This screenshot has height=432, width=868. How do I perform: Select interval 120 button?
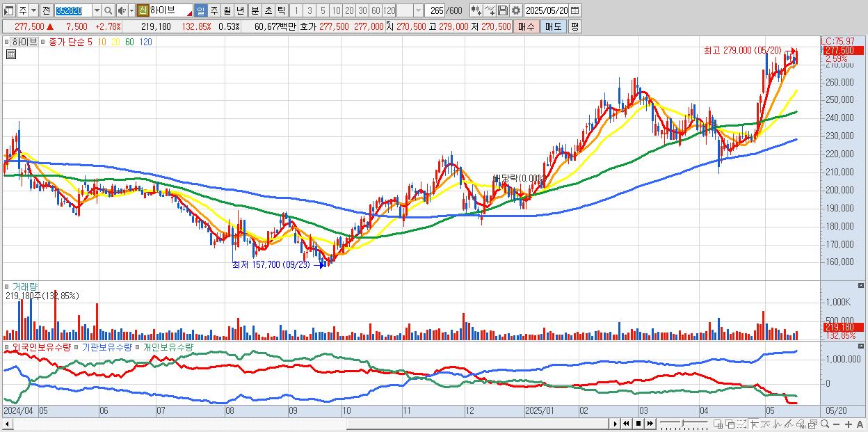point(389,10)
